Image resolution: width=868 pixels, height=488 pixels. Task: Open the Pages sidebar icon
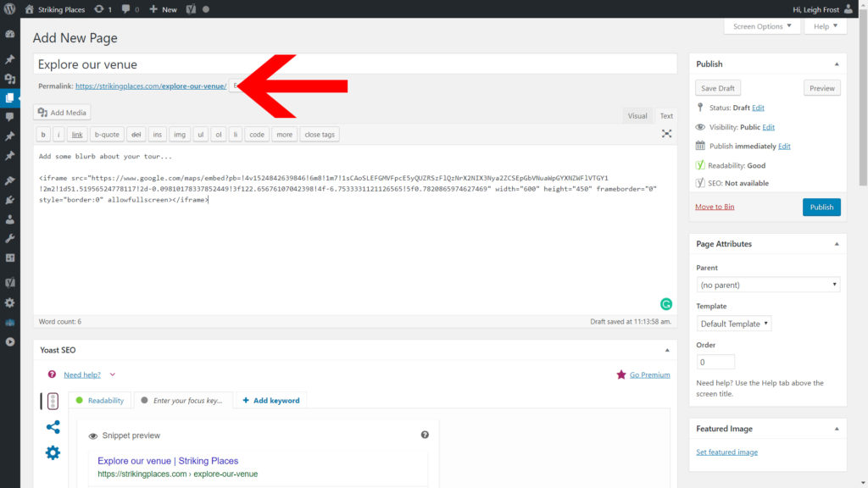[10, 98]
